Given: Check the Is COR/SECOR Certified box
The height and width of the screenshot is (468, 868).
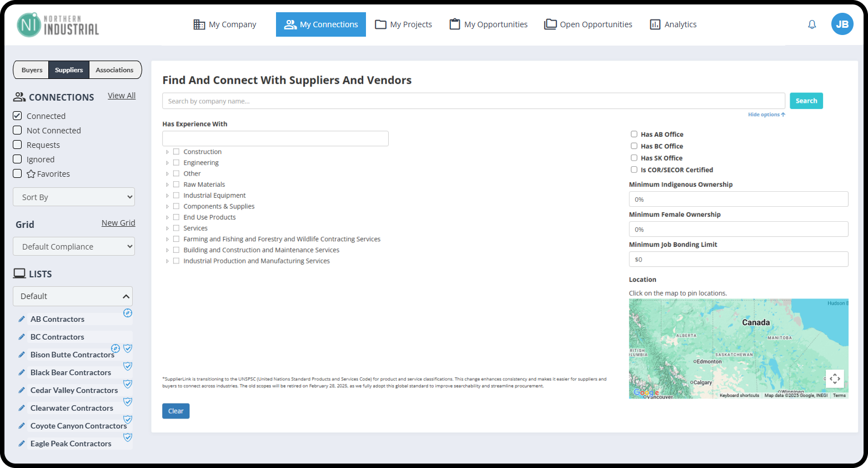Looking at the screenshot, I should pos(634,170).
